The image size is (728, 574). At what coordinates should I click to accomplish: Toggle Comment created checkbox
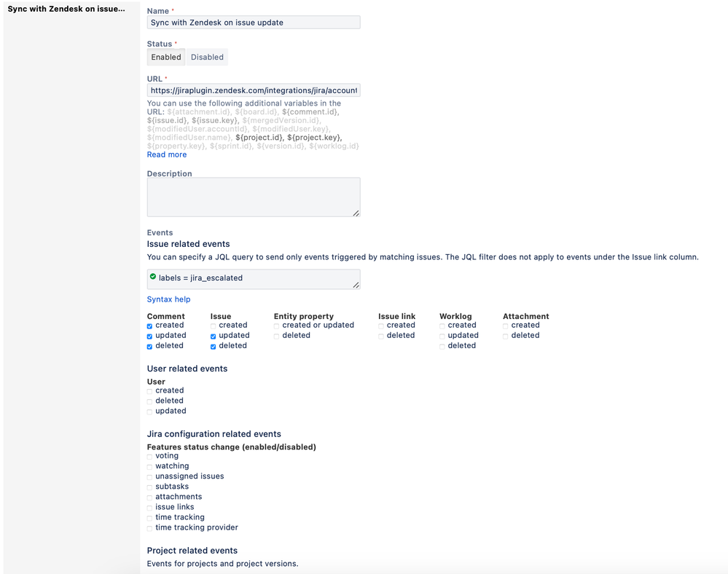[x=149, y=326]
